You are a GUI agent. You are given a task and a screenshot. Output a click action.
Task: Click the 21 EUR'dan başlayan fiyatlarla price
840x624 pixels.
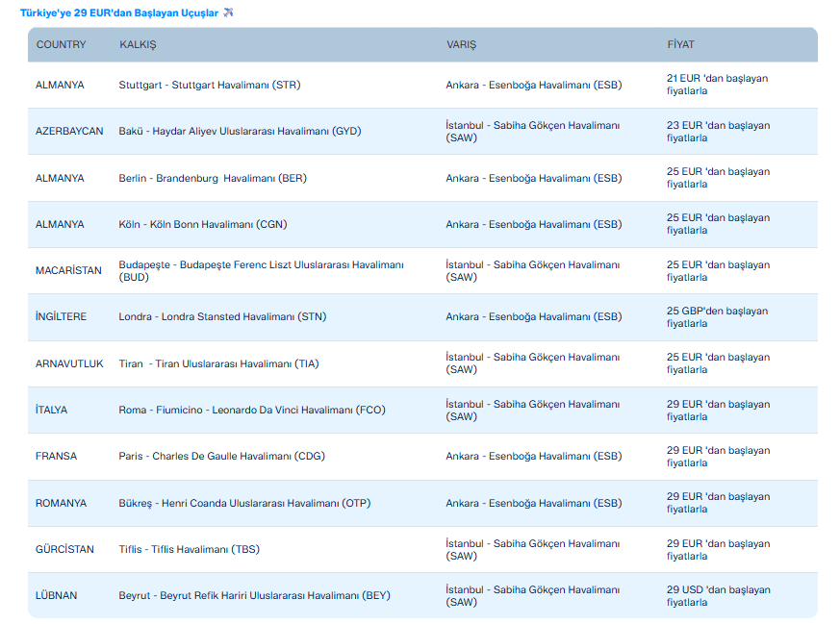718,85
